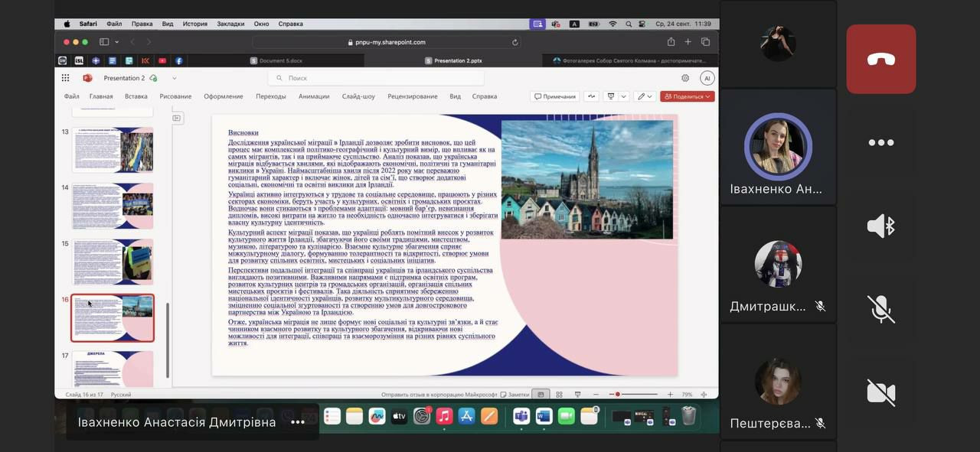This screenshot has width=980, height=452.
Task: Unmute the microphone in the call
Action: pyautogui.click(x=880, y=308)
